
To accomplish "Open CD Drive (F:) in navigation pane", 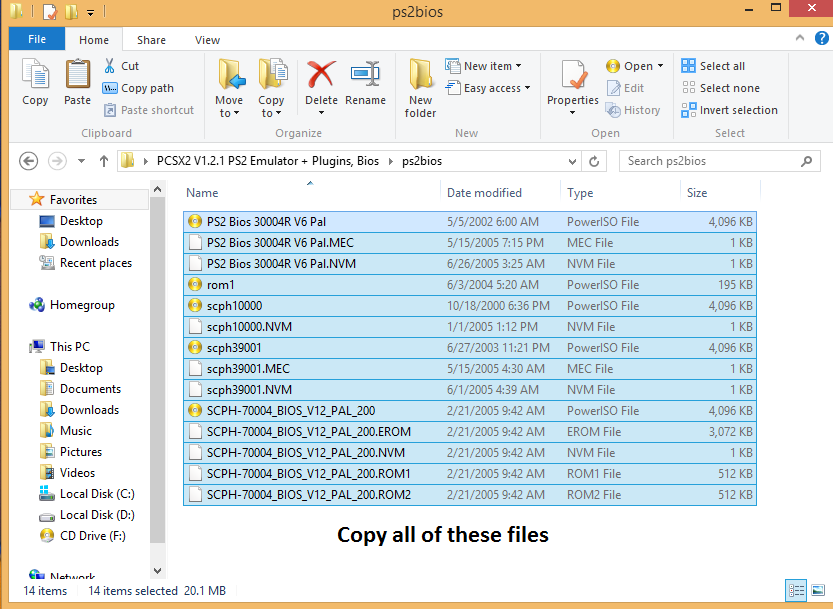I will click(83, 536).
